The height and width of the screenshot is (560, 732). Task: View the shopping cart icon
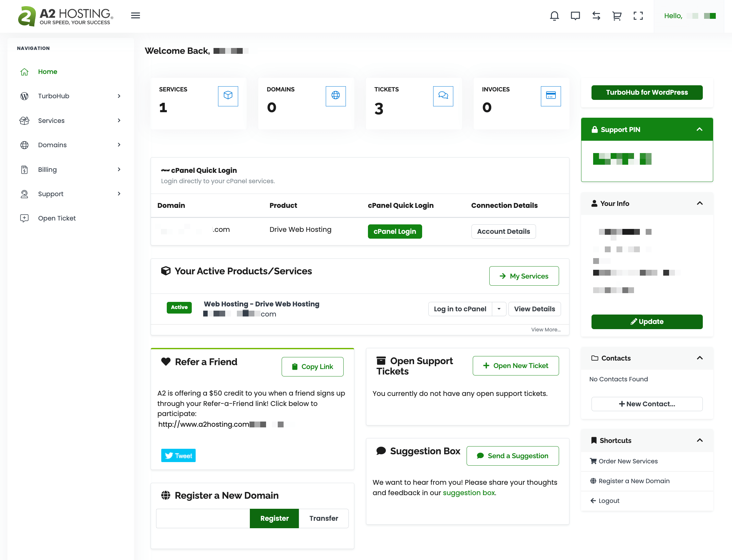[x=616, y=16]
